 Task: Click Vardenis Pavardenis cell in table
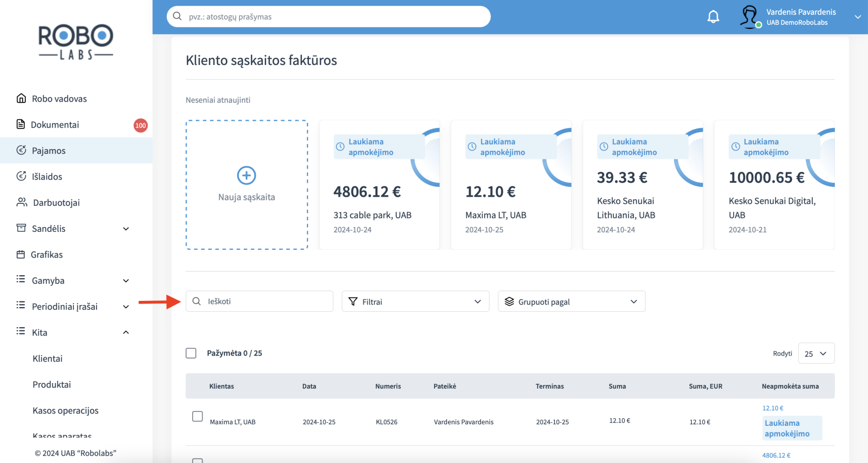463,422
